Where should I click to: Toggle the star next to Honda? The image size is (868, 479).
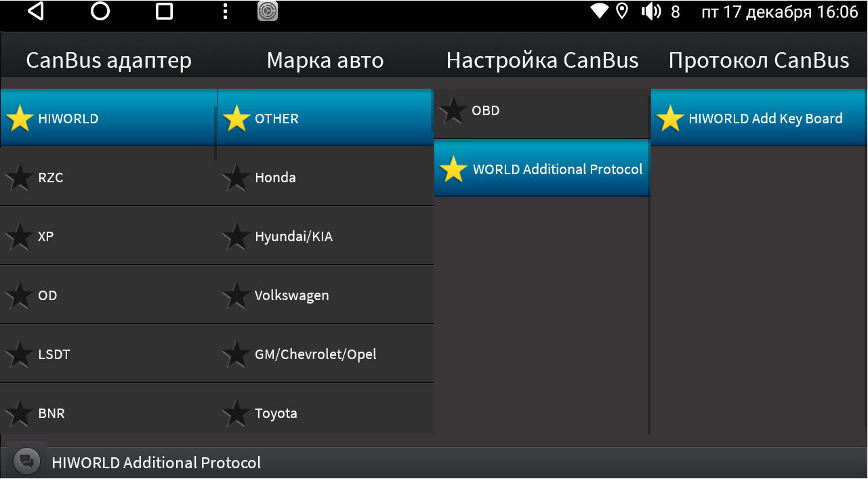coord(236,178)
